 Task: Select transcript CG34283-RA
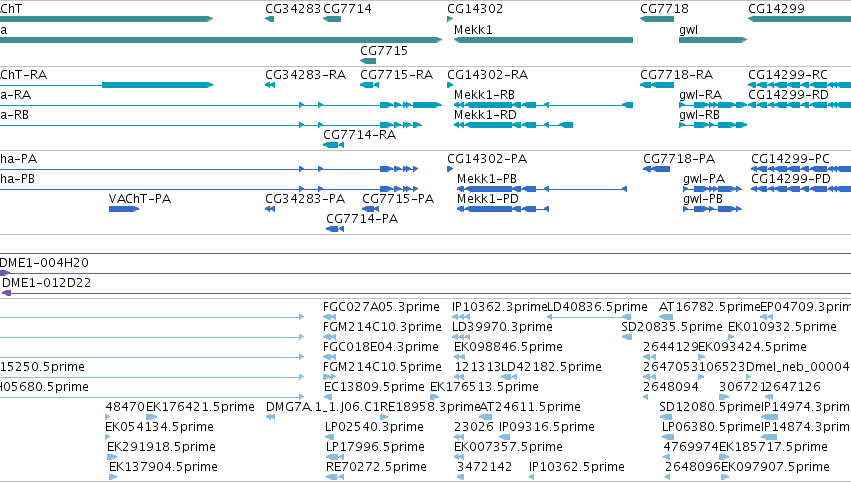(x=305, y=75)
